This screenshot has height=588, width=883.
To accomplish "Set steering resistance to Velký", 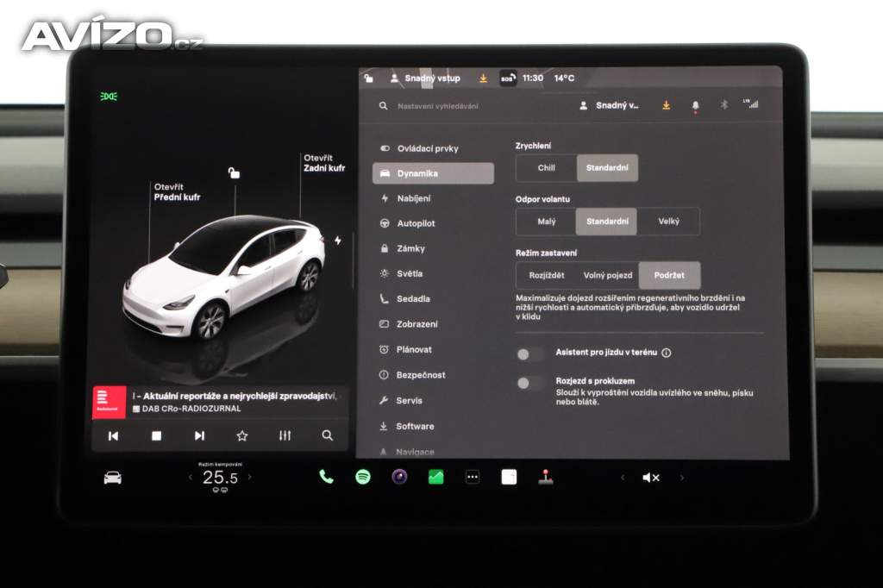I will [668, 222].
